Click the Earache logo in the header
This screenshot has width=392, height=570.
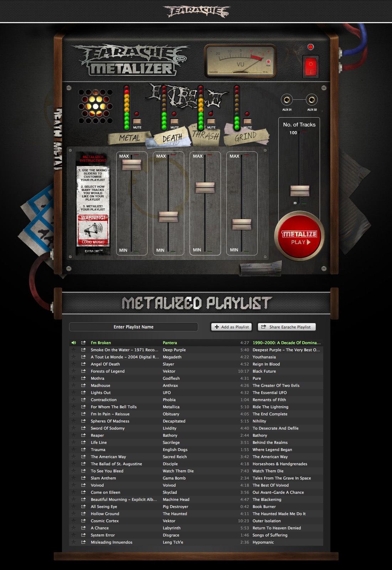click(196, 11)
